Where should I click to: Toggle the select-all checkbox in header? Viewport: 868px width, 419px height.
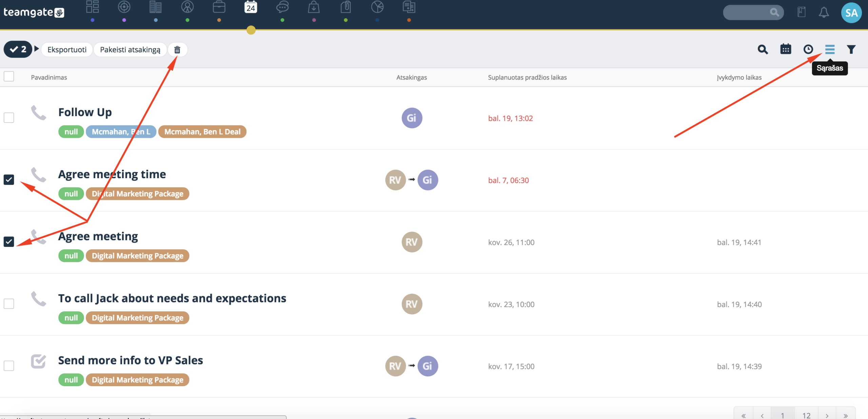click(9, 77)
